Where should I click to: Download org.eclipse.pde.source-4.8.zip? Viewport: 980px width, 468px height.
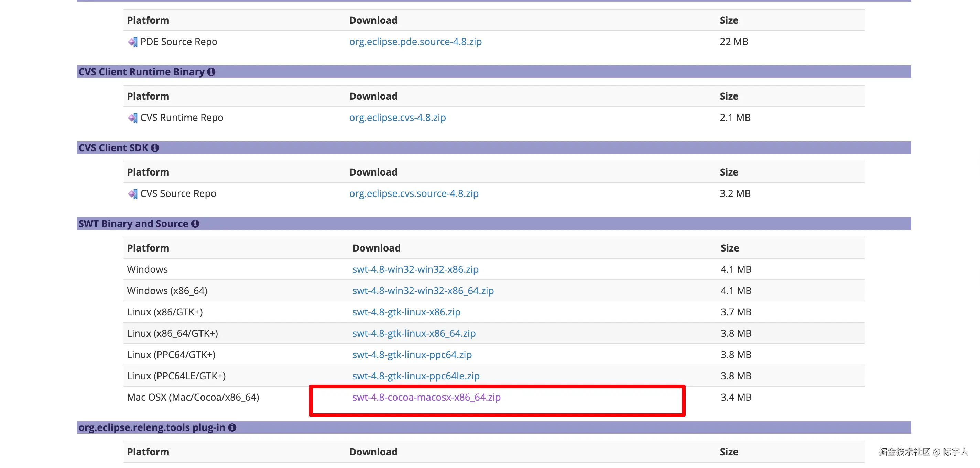tap(415, 42)
